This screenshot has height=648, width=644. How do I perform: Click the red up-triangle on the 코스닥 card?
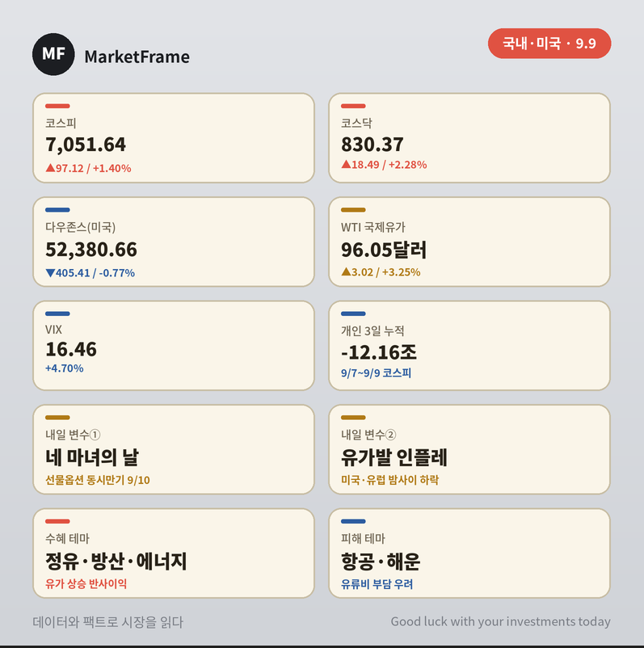tap(346, 165)
